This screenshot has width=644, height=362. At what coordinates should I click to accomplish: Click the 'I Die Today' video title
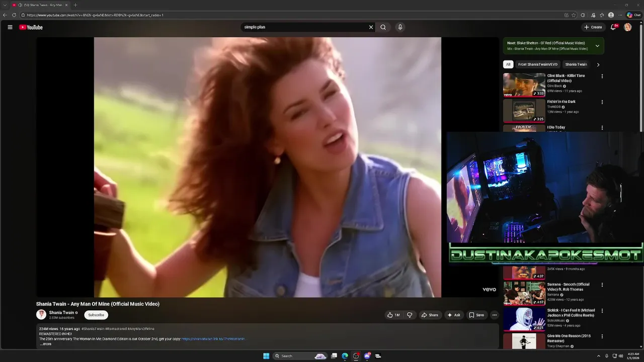(x=556, y=127)
